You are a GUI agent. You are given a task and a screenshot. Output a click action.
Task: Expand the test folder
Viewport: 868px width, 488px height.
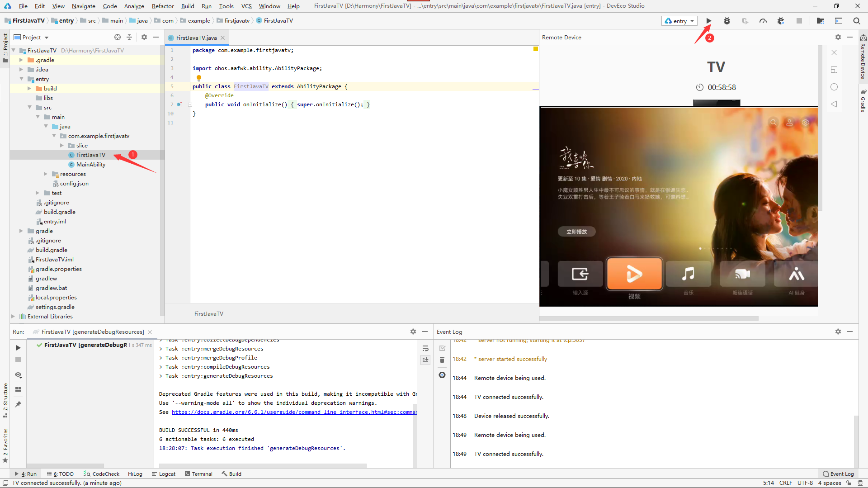37,193
